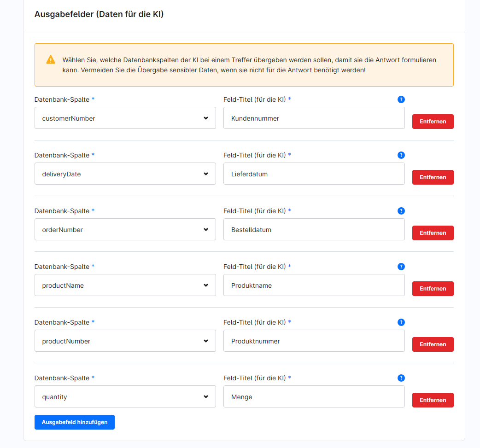Select the Produktnummer Feld-Titel text box

pos(314,341)
